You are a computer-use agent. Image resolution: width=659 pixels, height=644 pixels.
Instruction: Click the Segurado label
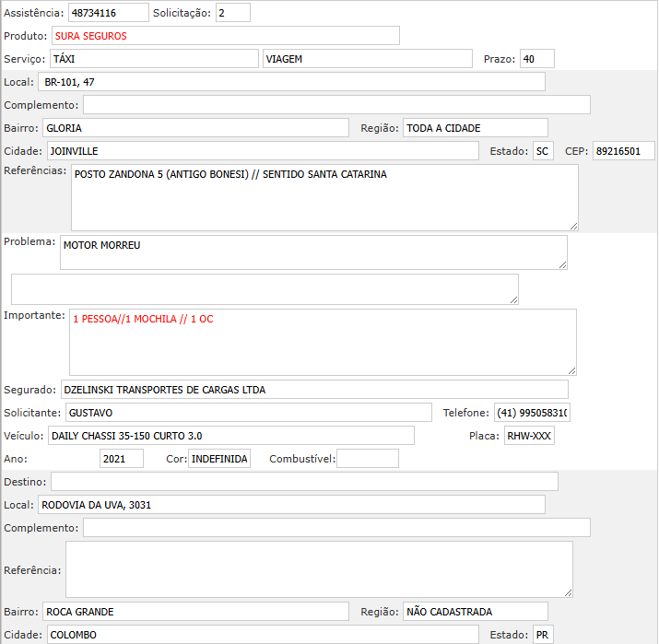(29, 390)
